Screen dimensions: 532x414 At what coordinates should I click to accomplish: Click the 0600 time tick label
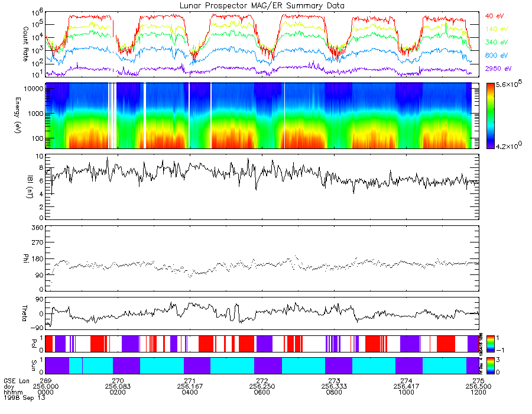262,392
